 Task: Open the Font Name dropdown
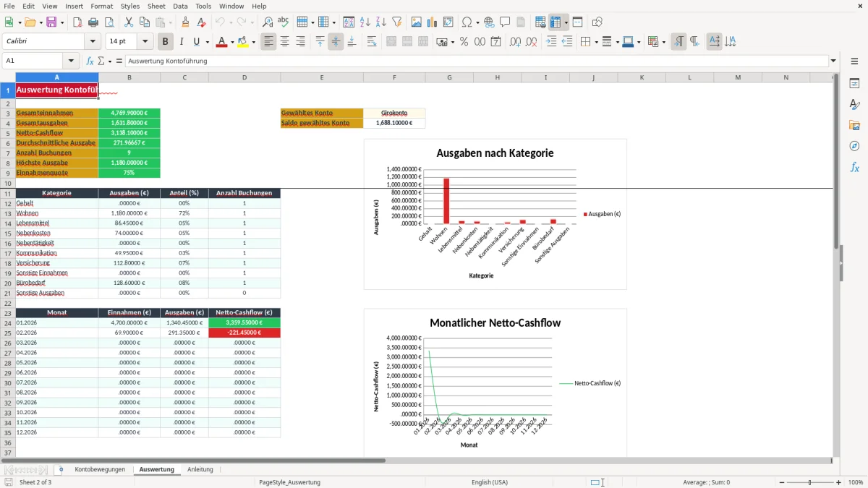(x=92, y=42)
